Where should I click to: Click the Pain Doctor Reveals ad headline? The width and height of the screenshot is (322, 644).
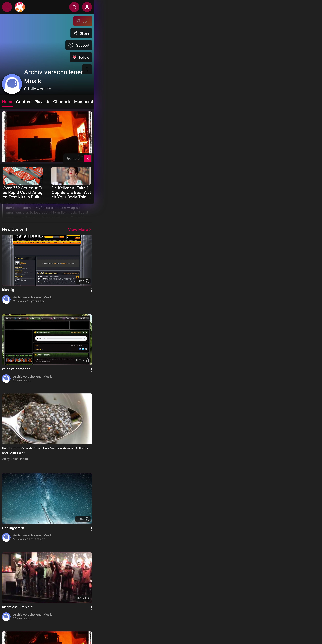[x=45, y=450]
